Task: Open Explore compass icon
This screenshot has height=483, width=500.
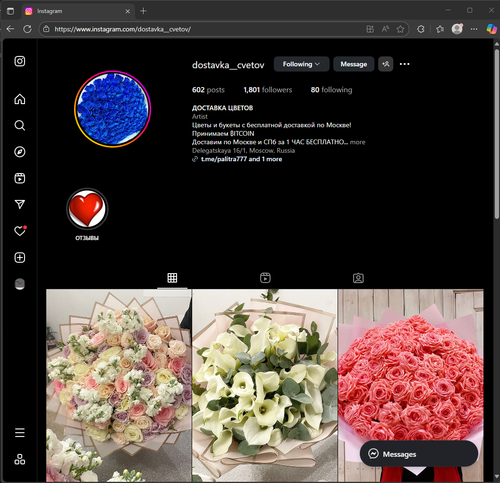Action: coord(20,152)
